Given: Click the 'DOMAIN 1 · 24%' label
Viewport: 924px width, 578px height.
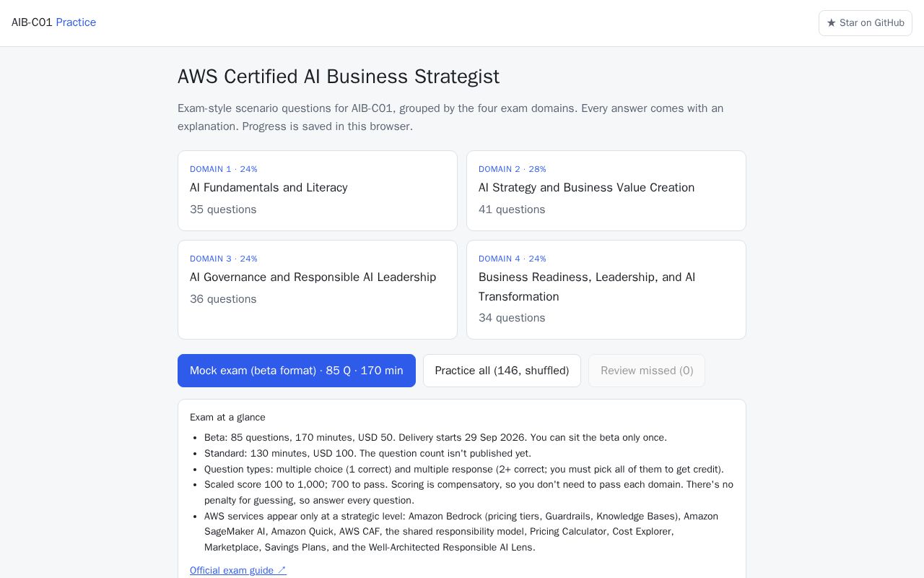Looking at the screenshot, I should 224,169.
